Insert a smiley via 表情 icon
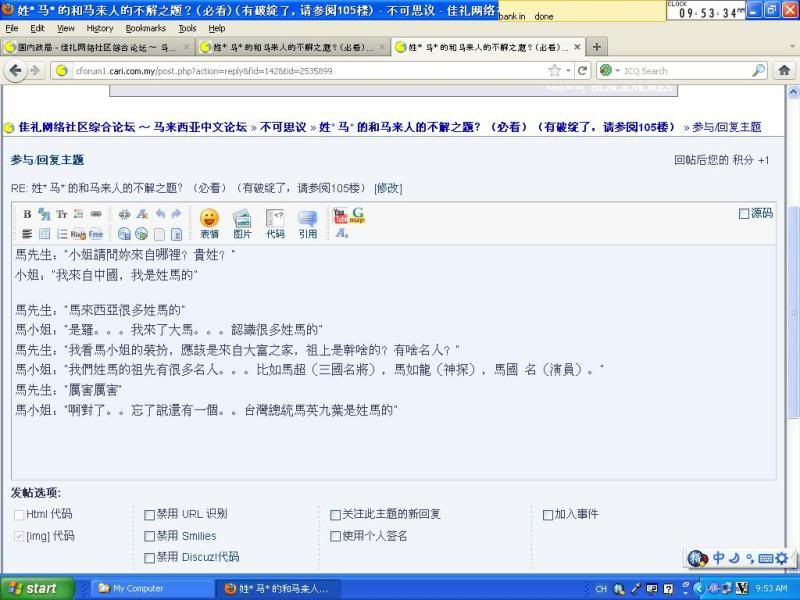The height and width of the screenshot is (600, 800). tap(209, 222)
